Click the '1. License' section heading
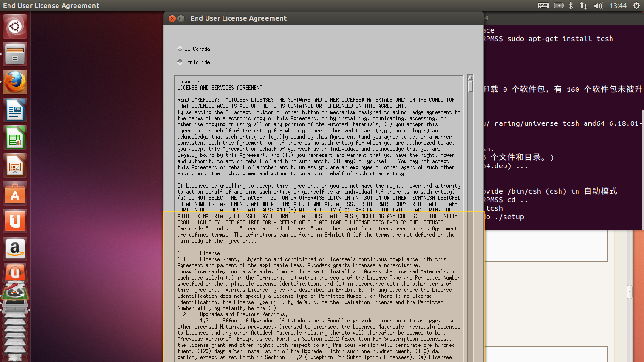This screenshot has width=644, height=362. point(198,253)
